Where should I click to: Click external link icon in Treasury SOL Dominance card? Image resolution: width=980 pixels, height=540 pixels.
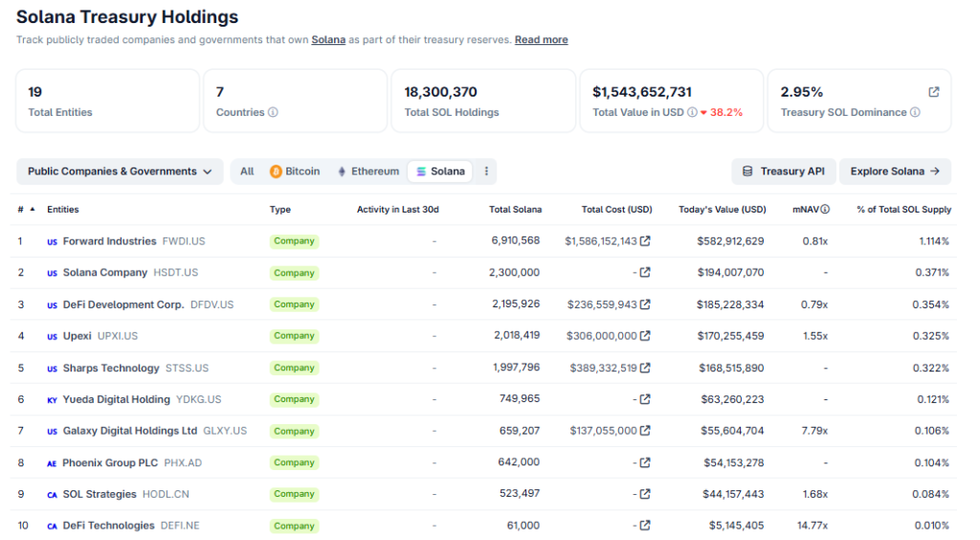coord(933,92)
